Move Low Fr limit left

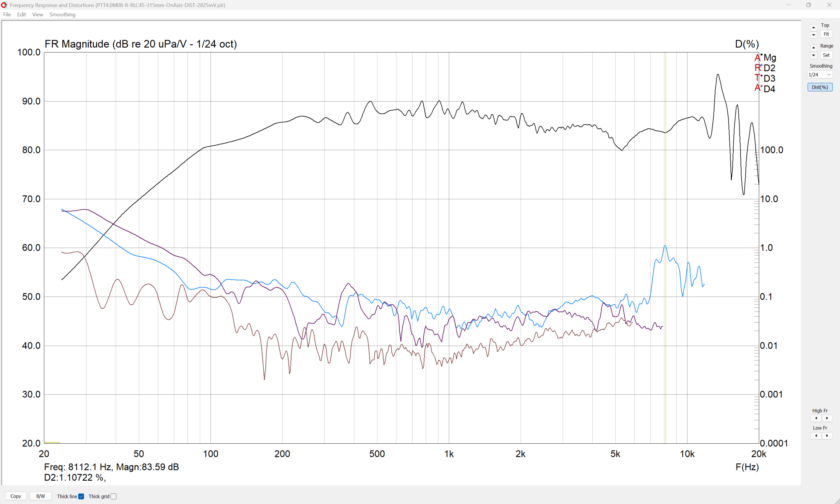point(816,436)
